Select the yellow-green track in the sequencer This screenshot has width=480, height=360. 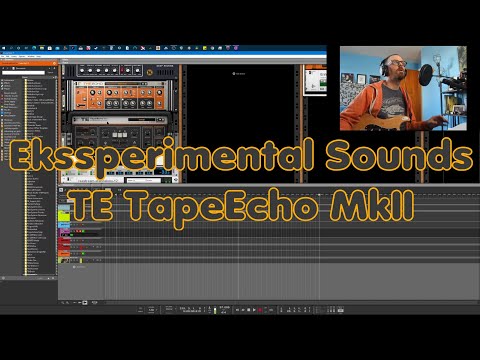pyautogui.click(x=64, y=215)
